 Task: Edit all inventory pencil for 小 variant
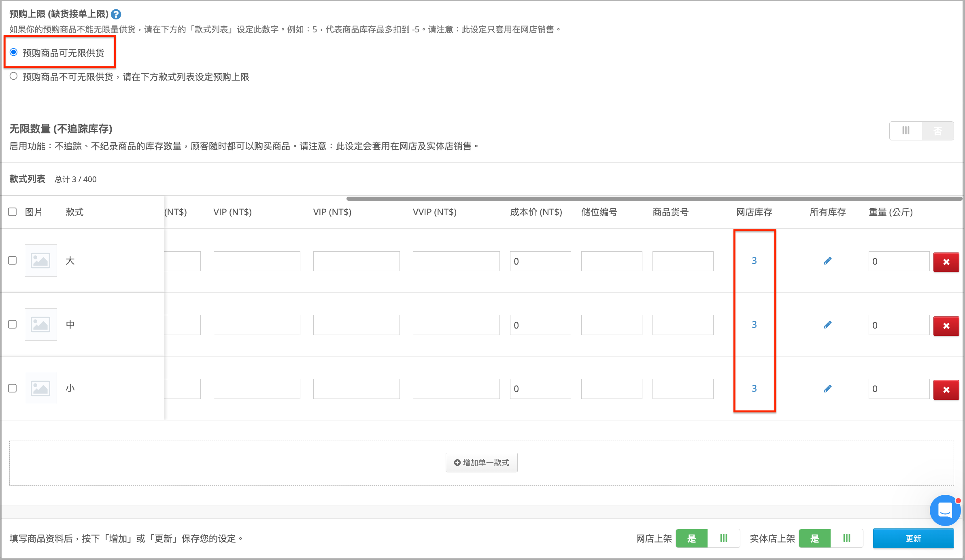coord(827,389)
